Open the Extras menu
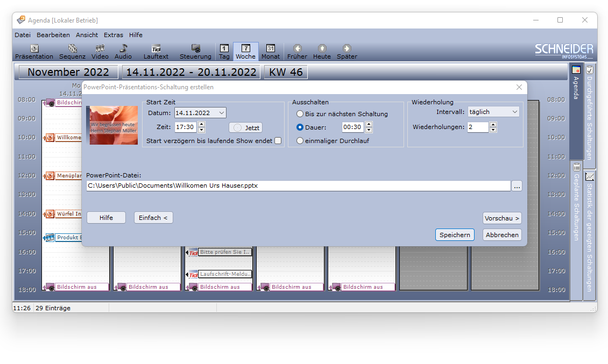Screen dimensions: 608x364 pyautogui.click(x=113, y=35)
